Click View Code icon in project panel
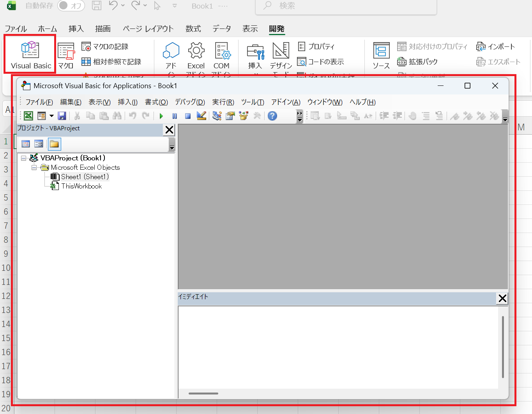 coord(26,144)
